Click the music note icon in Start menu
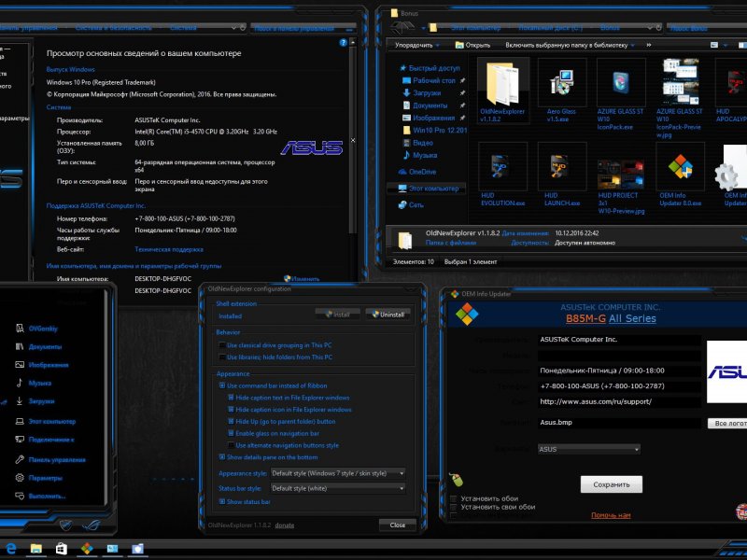 click(x=20, y=383)
